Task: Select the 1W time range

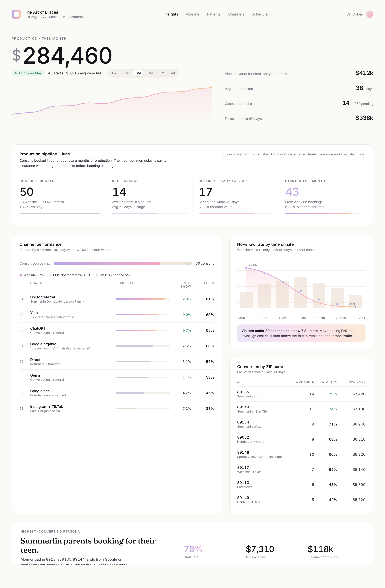Action: click(114, 73)
